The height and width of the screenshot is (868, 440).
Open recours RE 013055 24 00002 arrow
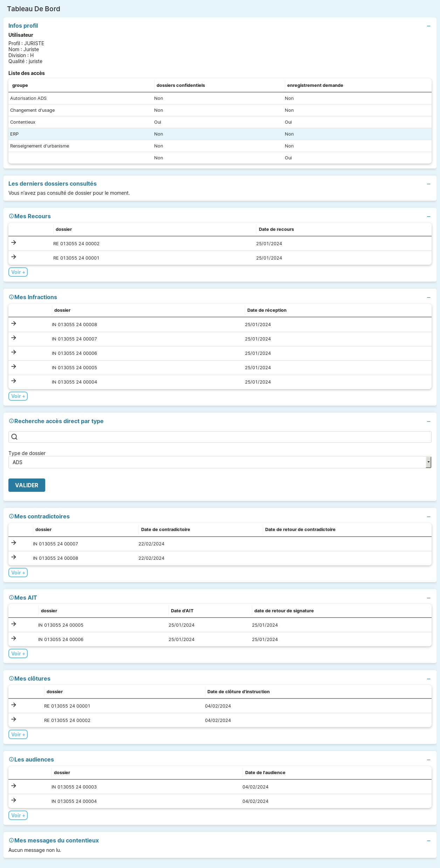click(x=14, y=243)
